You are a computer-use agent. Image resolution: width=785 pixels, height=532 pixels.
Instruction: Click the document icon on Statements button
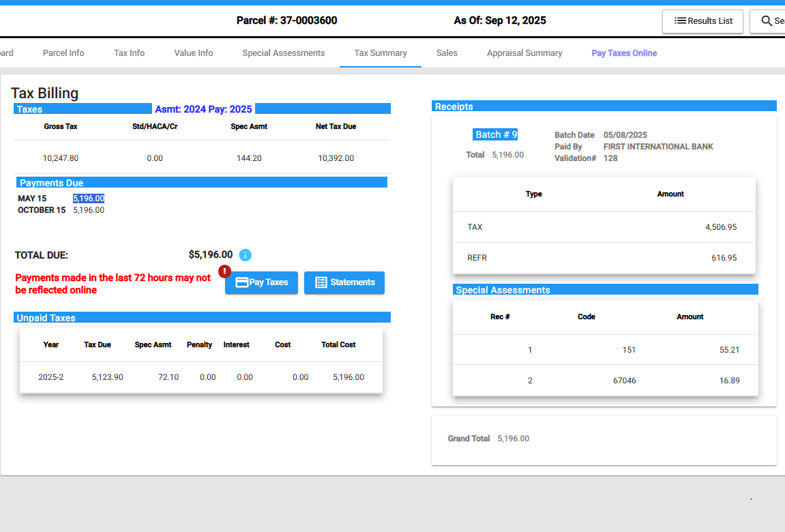click(x=321, y=282)
